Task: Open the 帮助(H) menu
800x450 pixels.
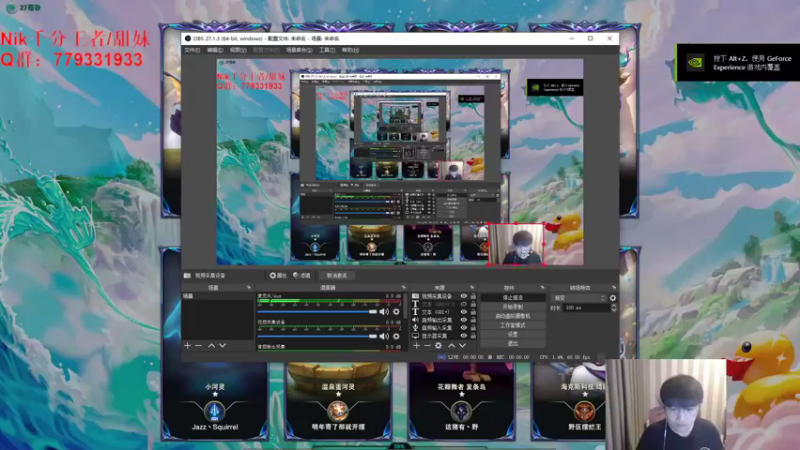Action: (350, 50)
